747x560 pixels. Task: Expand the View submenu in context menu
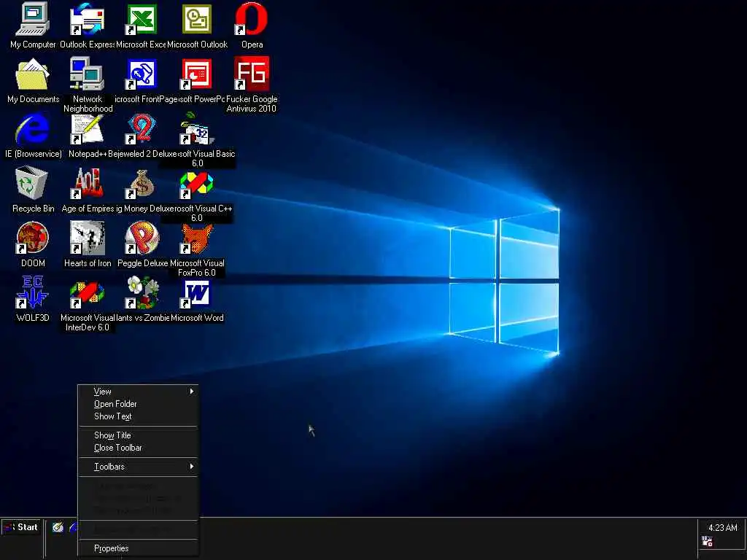tap(138, 392)
